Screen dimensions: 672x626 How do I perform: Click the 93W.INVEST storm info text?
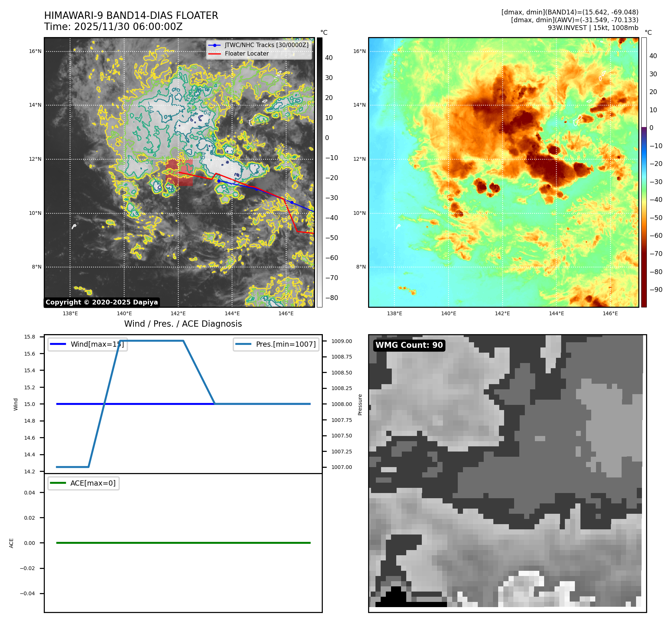point(593,28)
